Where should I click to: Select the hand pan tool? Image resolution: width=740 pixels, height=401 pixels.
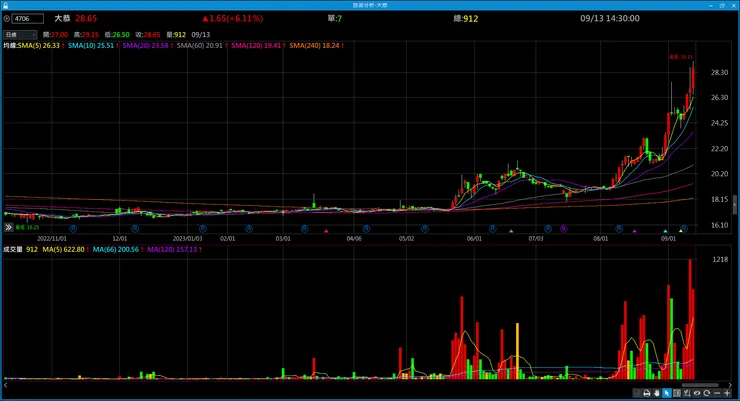656,393
